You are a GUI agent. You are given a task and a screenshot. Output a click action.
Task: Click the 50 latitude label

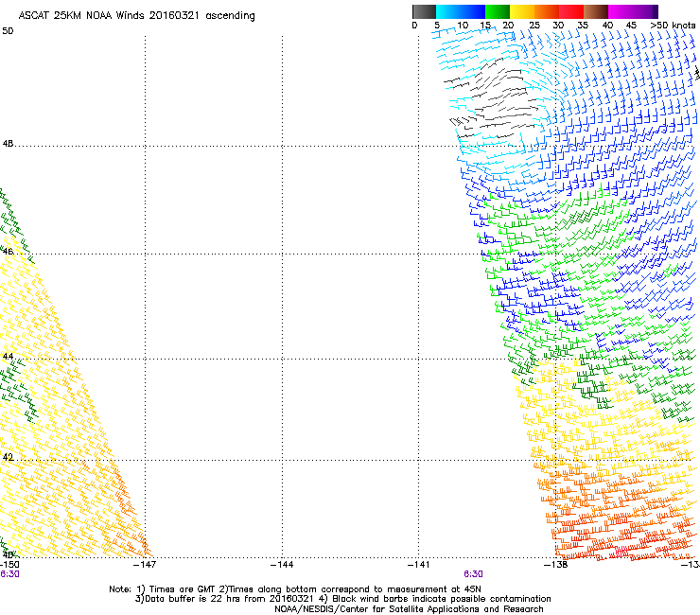8,31
